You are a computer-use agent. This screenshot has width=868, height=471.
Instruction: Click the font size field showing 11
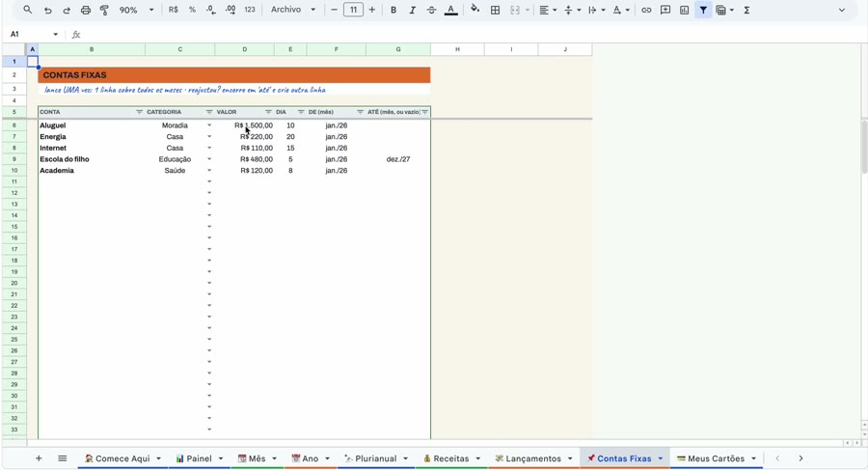pyautogui.click(x=353, y=10)
